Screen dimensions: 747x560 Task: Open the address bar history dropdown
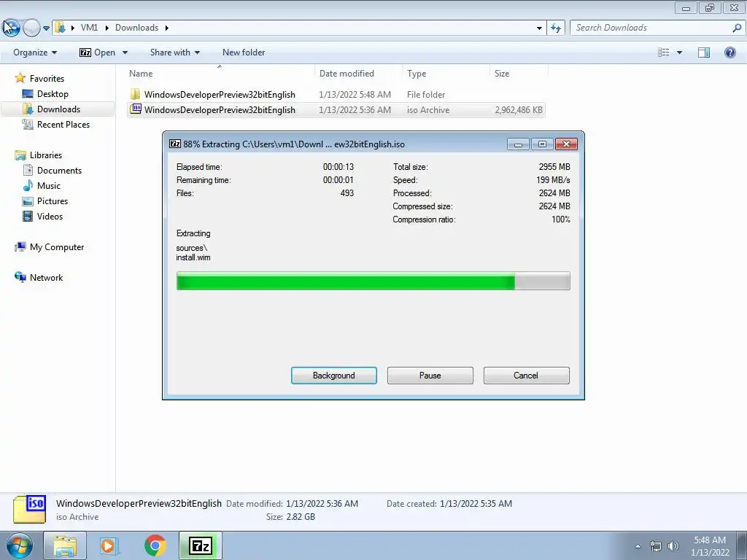(x=539, y=28)
